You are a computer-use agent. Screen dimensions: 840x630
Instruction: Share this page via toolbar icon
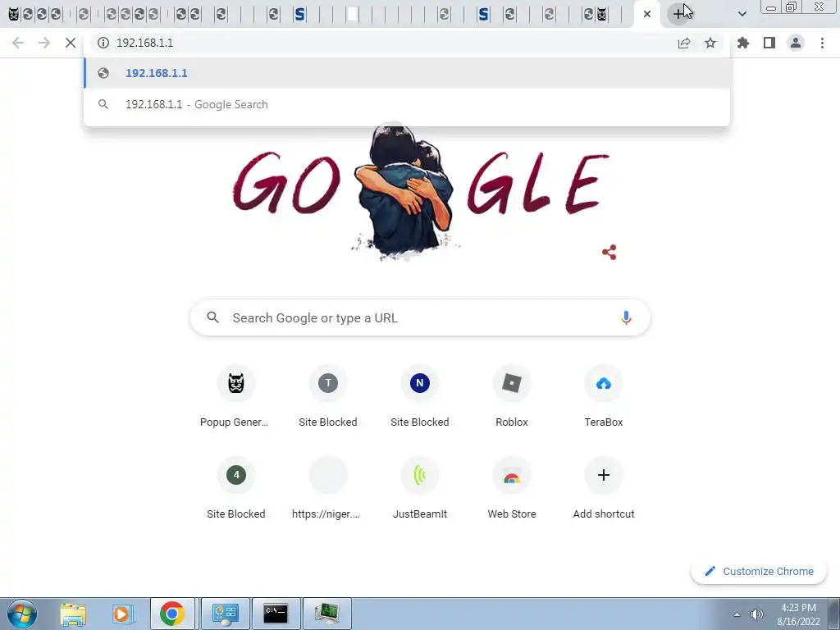tap(684, 43)
